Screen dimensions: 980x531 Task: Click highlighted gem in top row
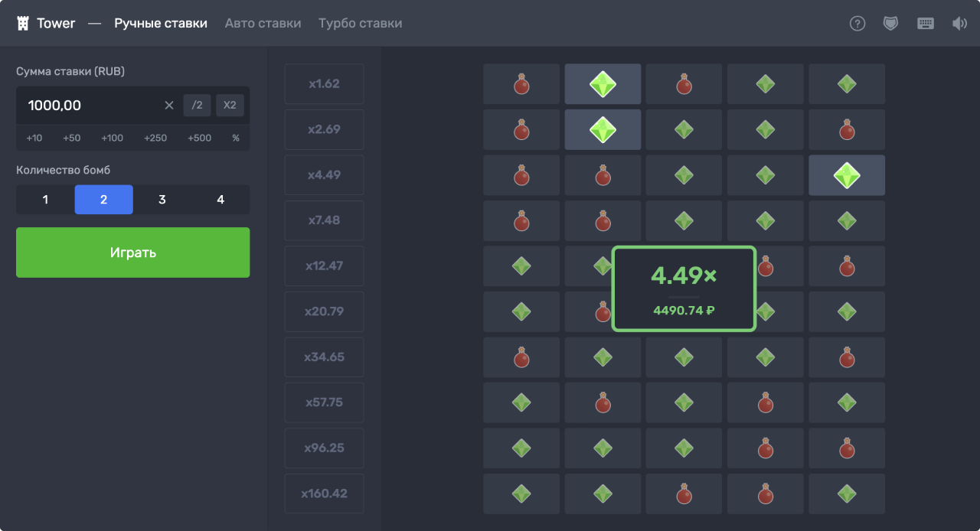603,84
